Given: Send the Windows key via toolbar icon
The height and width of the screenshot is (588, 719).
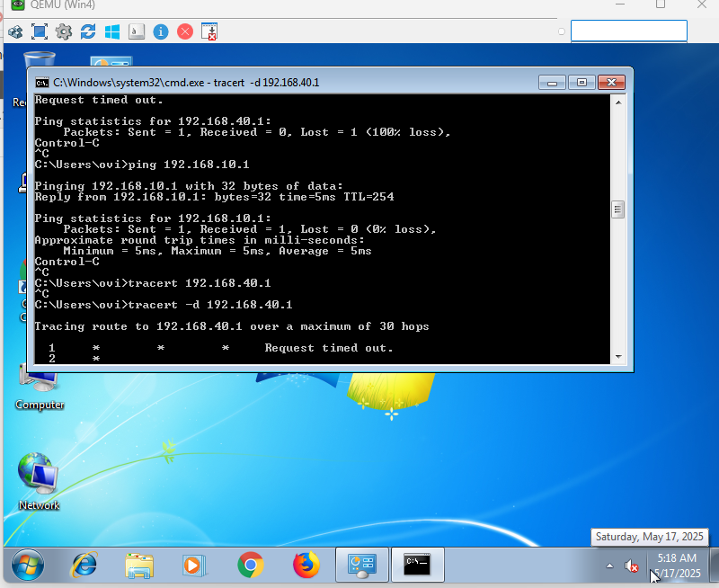Looking at the screenshot, I should (112, 32).
